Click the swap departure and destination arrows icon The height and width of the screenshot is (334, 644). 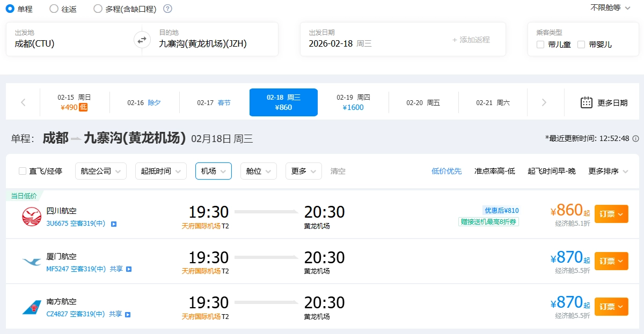[x=141, y=39]
